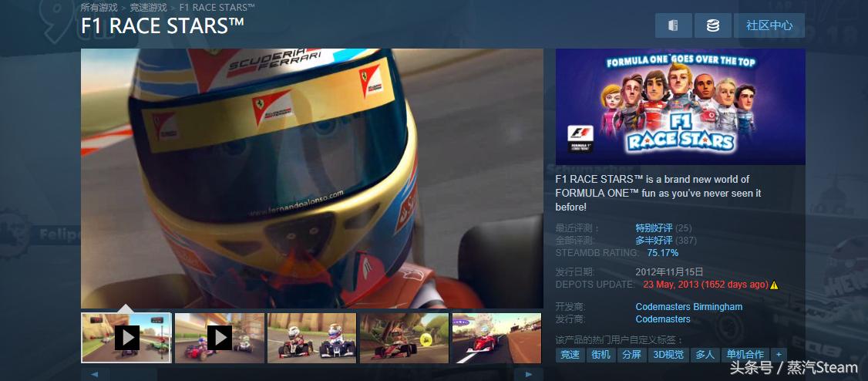Screen dimensions: 868x381
Task: Go to 所有游戏 breadcrumb
Action: tap(99, 7)
